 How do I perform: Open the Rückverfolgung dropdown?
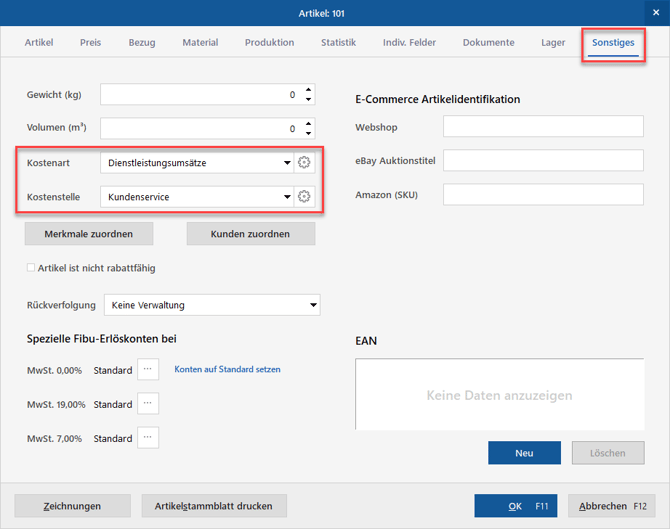[313, 305]
